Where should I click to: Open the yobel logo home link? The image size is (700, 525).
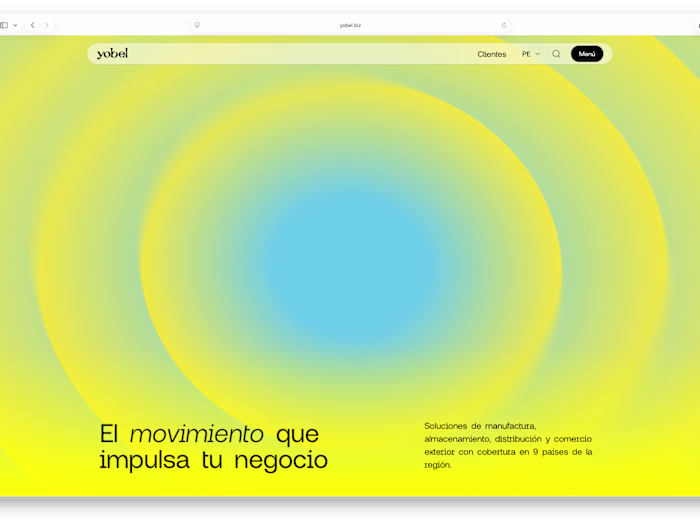tap(112, 54)
